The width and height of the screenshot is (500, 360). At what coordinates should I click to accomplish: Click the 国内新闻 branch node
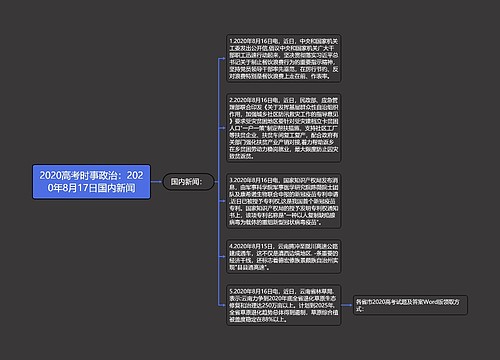point(188,182)
